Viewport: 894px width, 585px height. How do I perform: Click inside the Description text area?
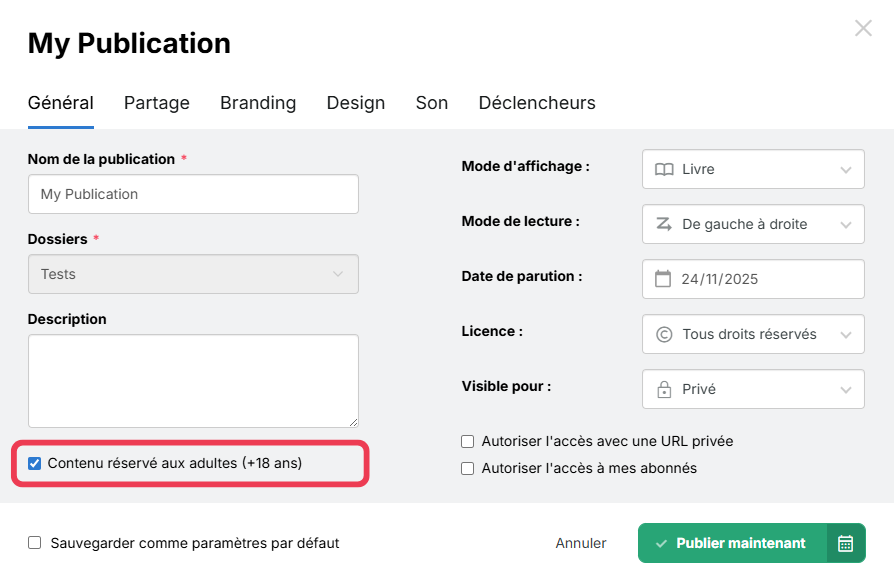coord(193,381)
